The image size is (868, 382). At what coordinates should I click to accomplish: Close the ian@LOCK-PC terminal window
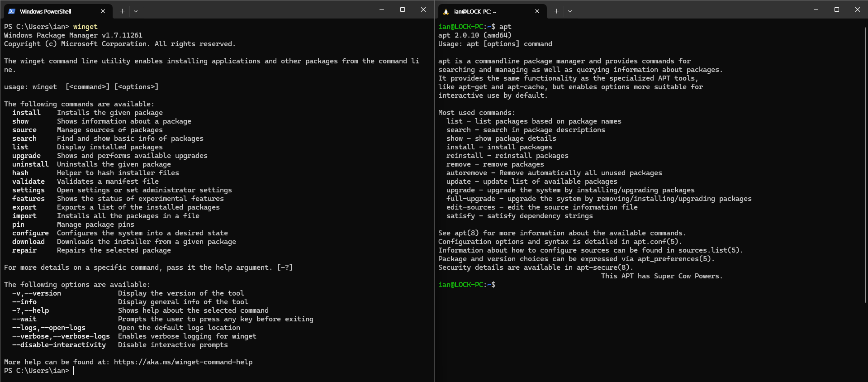pyautogui.click(x=858, y=10)
